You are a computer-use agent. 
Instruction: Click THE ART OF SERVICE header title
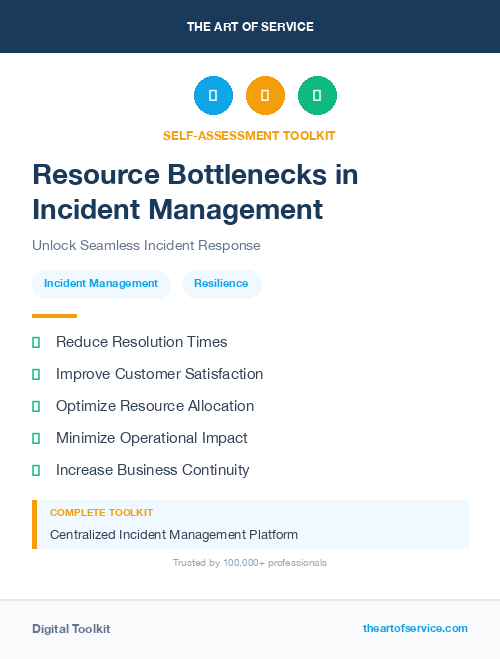[250, 27]
